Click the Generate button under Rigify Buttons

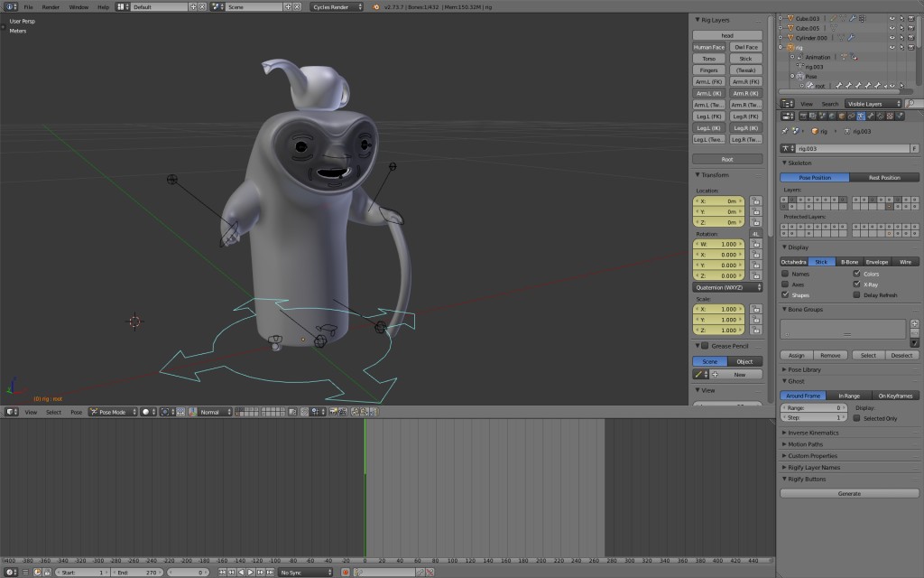point(848,492)
